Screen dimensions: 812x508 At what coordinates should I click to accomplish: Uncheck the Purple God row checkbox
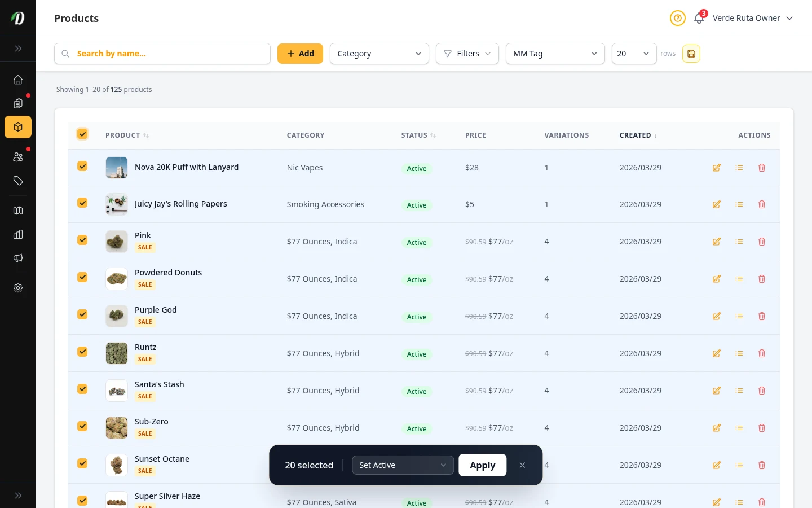click(82, 314)
